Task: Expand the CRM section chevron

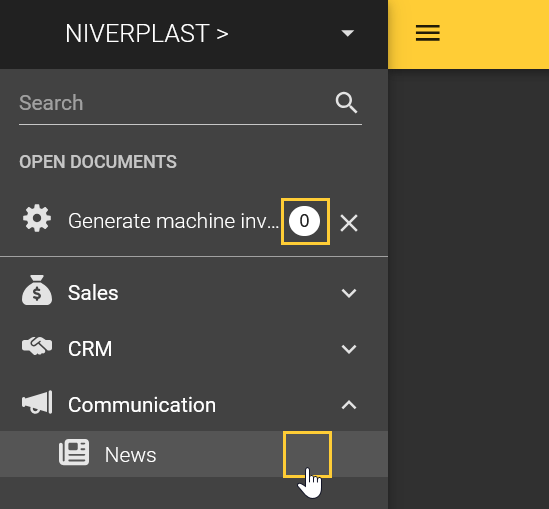Action: pyautogui.click(x=349, y=349)
